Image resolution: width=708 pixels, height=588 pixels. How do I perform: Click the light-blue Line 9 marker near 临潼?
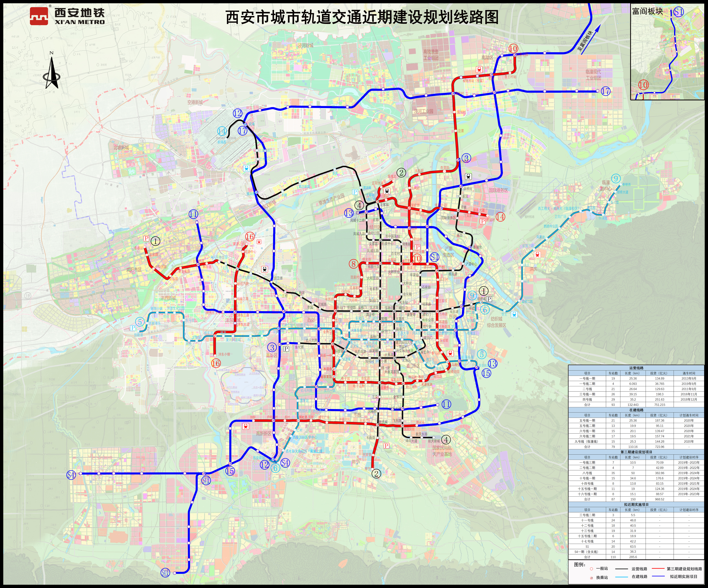[616, 179]
